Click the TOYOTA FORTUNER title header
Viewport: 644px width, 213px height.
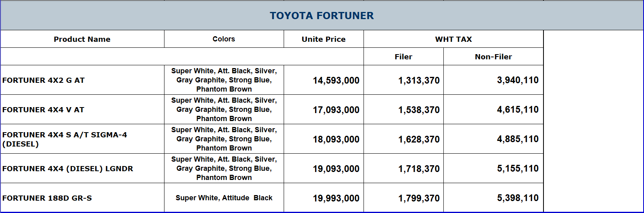pyautogui.click(x=322, y=16)
